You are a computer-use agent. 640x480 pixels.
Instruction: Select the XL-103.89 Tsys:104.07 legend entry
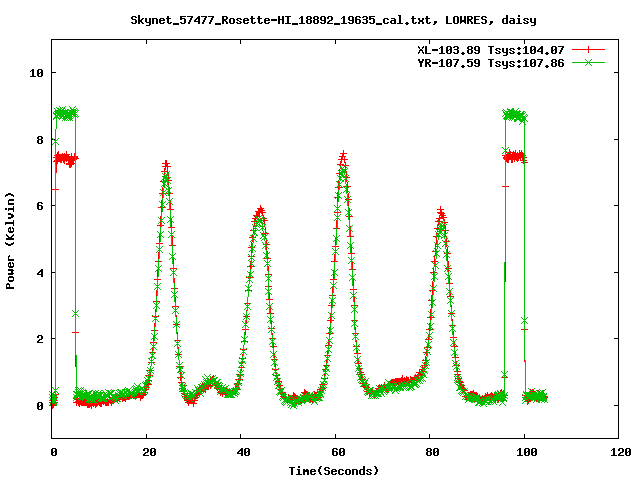point(491,50)
